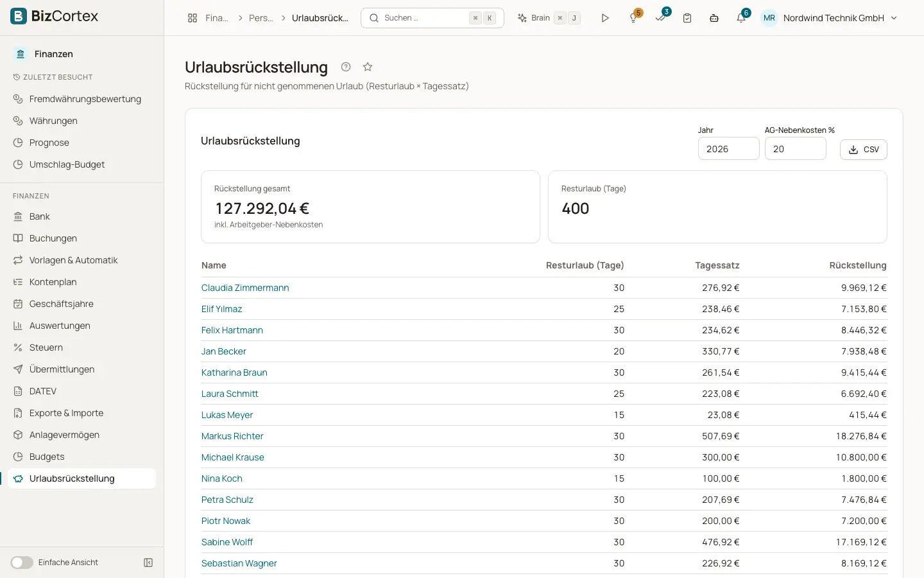Open the notifications bell

tap(741, 18)
